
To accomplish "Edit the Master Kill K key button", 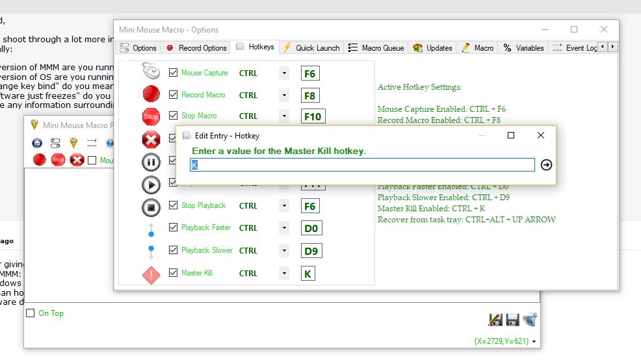I will [x=308, y=274].
